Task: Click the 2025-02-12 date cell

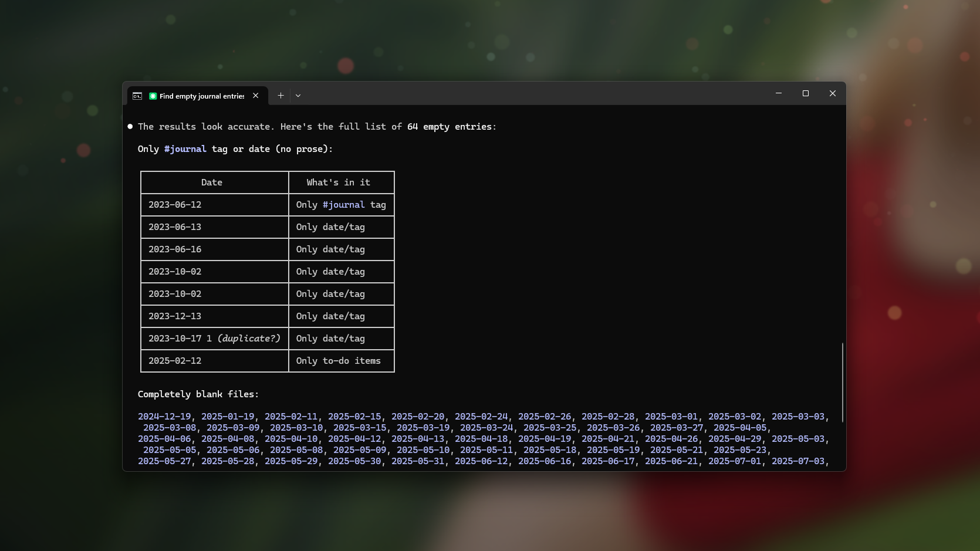Action: 215,361
